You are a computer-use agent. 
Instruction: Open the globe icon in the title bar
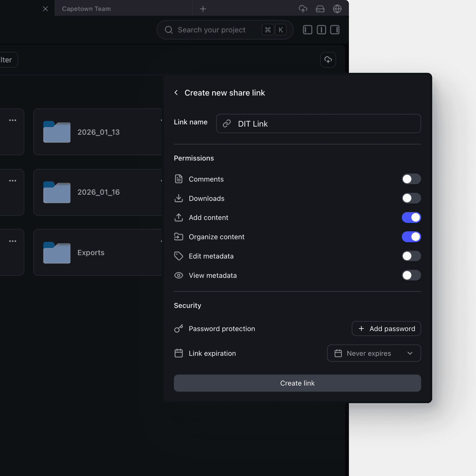point(337,9)
